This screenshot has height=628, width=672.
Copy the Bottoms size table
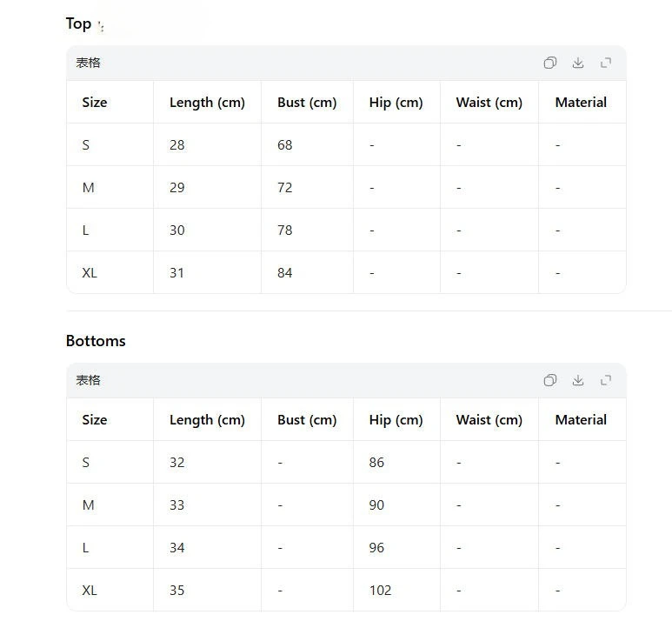click(549, 380)
